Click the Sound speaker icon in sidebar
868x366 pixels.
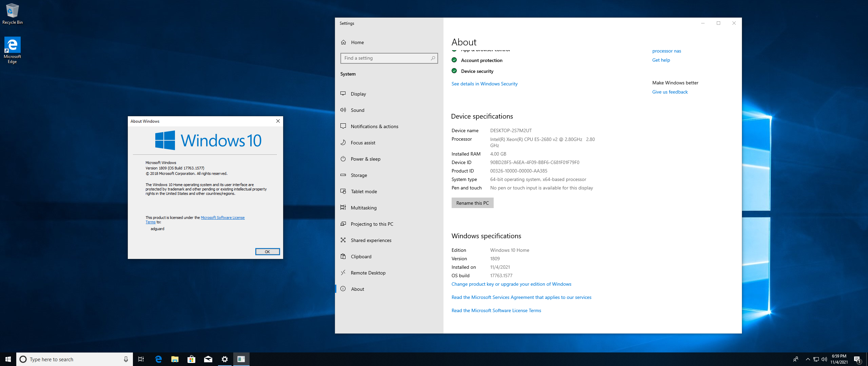point(343,110)
